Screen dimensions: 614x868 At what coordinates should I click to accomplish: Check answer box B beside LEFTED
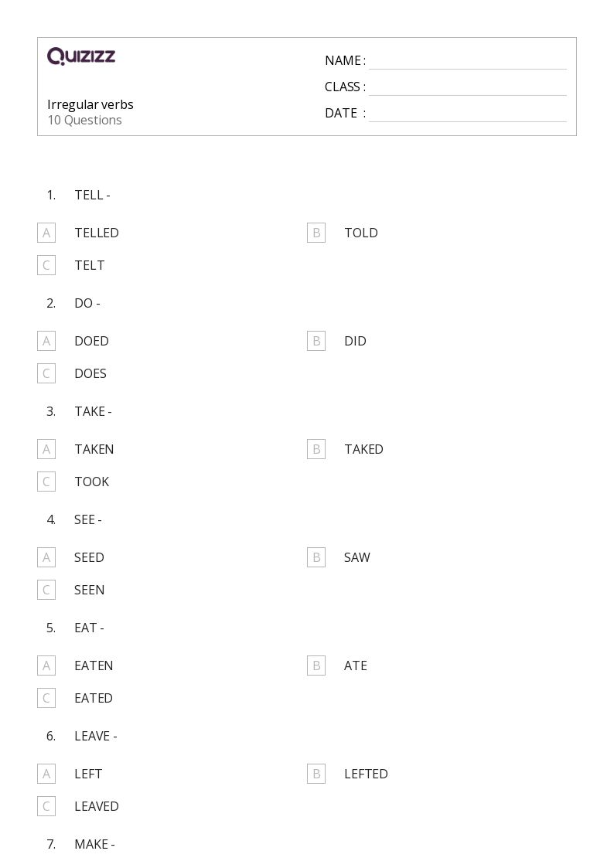[x=316, y=774]
